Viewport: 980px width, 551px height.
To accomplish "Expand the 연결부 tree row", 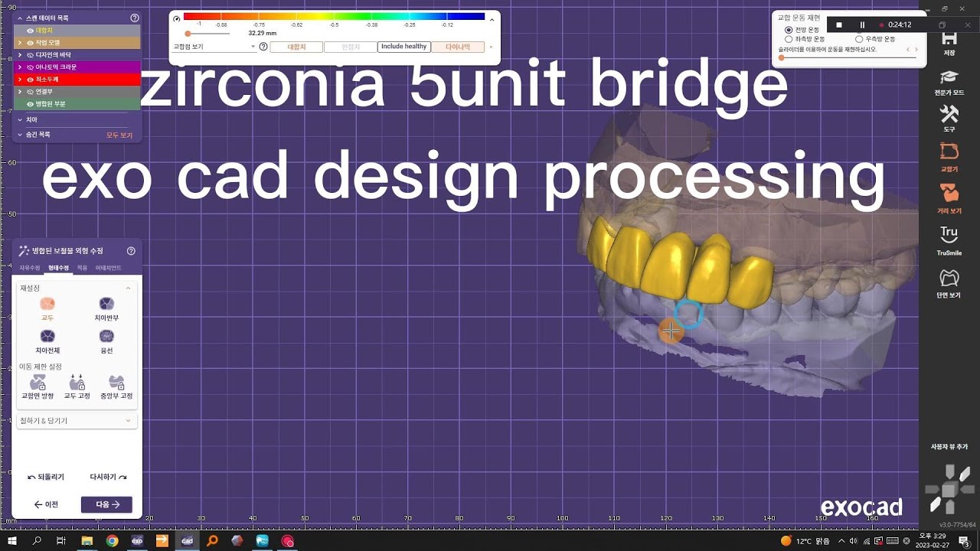I will [x=20, y=92].
